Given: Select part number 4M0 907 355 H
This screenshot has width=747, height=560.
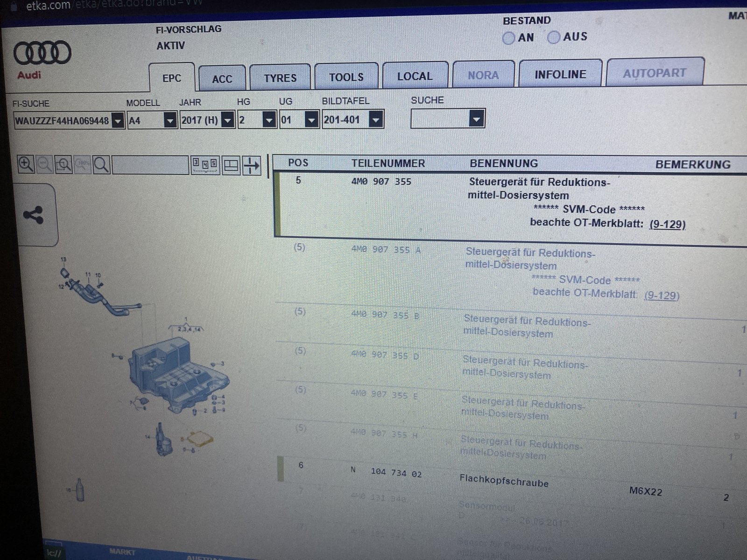Looking at the screenshot, I should pyautogui.click(x=385, y=434).
